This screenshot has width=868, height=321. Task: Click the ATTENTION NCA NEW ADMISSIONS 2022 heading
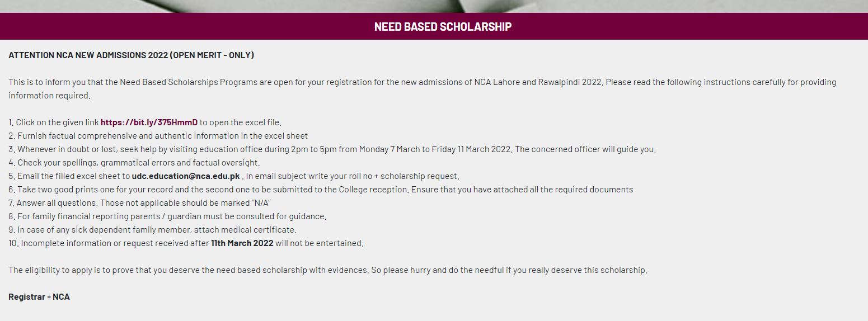point(132,55)
